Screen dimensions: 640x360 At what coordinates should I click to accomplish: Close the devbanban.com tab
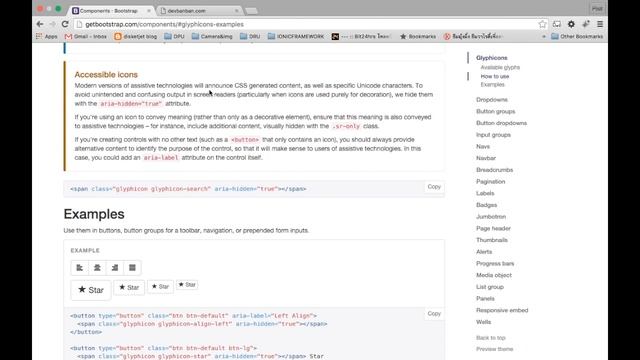pos(236,11)
